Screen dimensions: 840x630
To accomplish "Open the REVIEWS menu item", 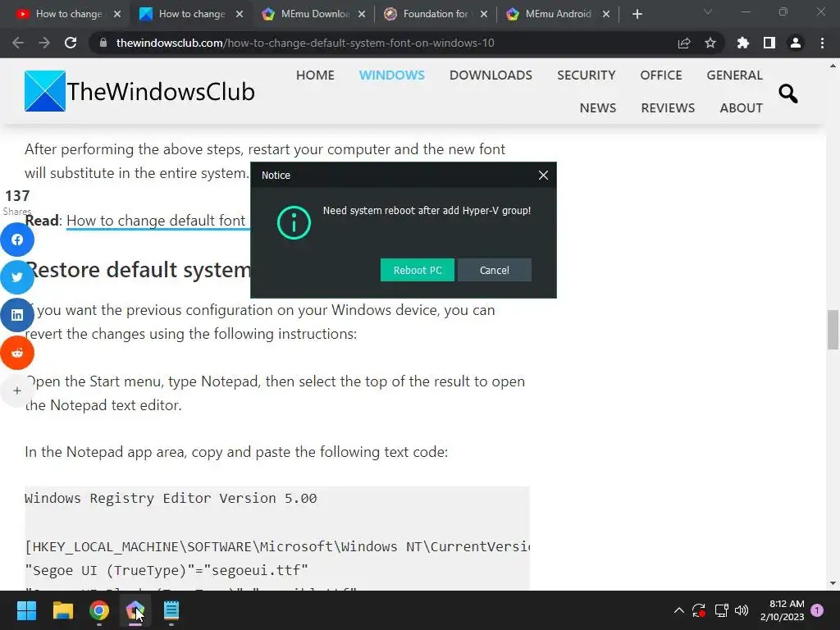I will click(668, 107).
